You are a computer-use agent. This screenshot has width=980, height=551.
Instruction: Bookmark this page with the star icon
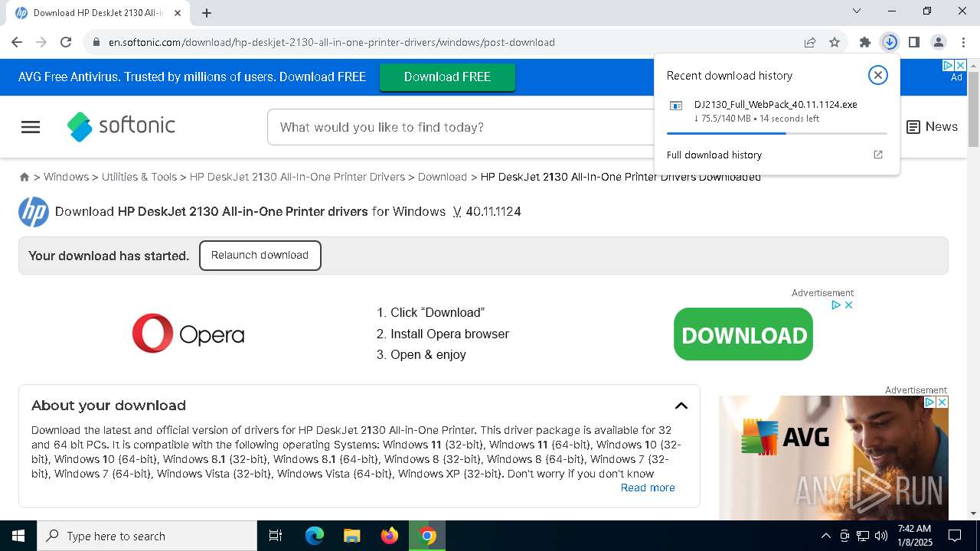835,42
